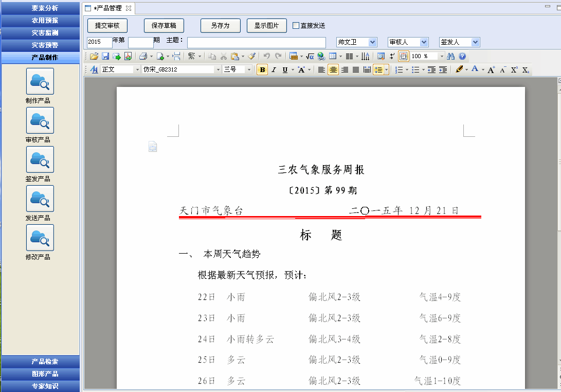
Task: Open the 审核产品 cloud icon
Action: 40,121
